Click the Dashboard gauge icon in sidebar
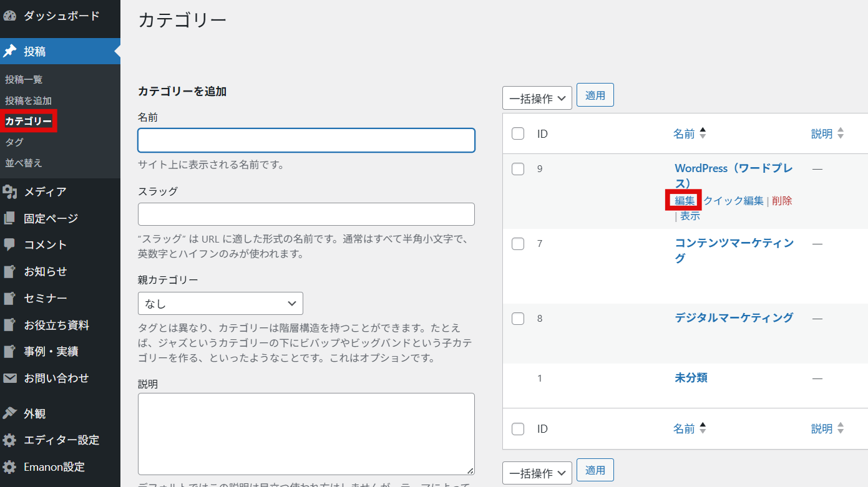Screen dimensions: 868x487 (10, 16)
